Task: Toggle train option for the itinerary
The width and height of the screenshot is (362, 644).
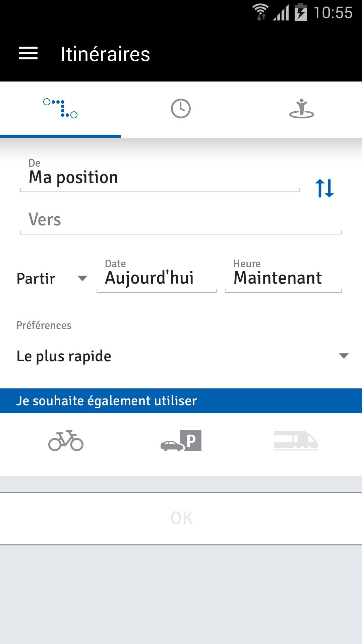Action: click(297, 441)
